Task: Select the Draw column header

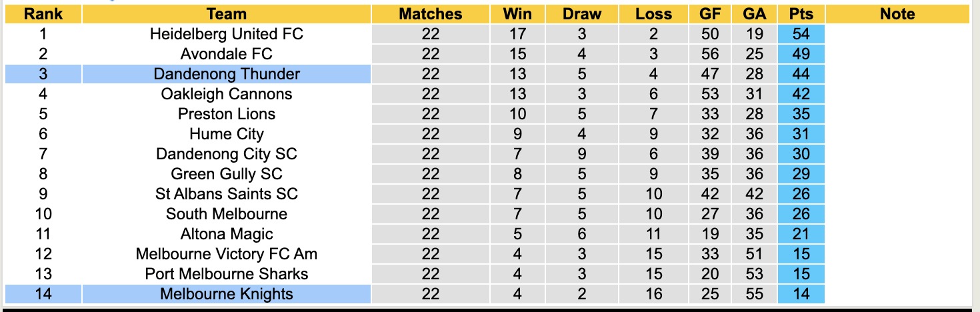Action: [581, 14]
